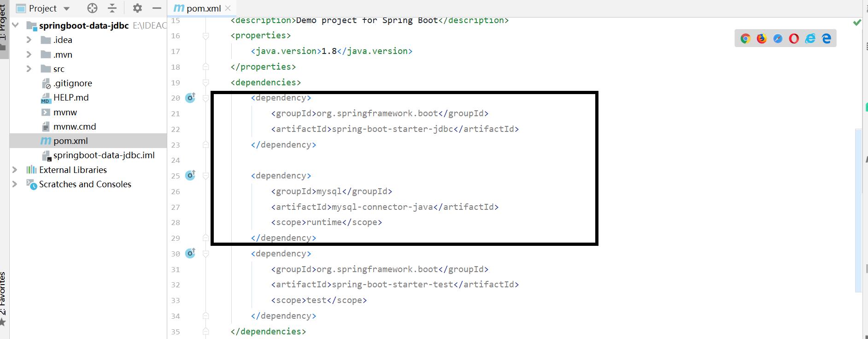
Task: Expand the src folder
Action: pyautogui.click(x=29, y=69)
